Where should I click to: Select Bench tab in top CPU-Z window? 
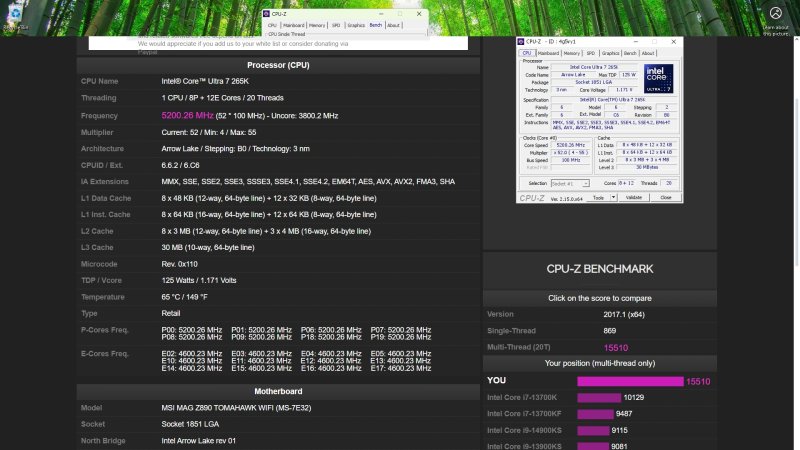click(x=376, y=25)
